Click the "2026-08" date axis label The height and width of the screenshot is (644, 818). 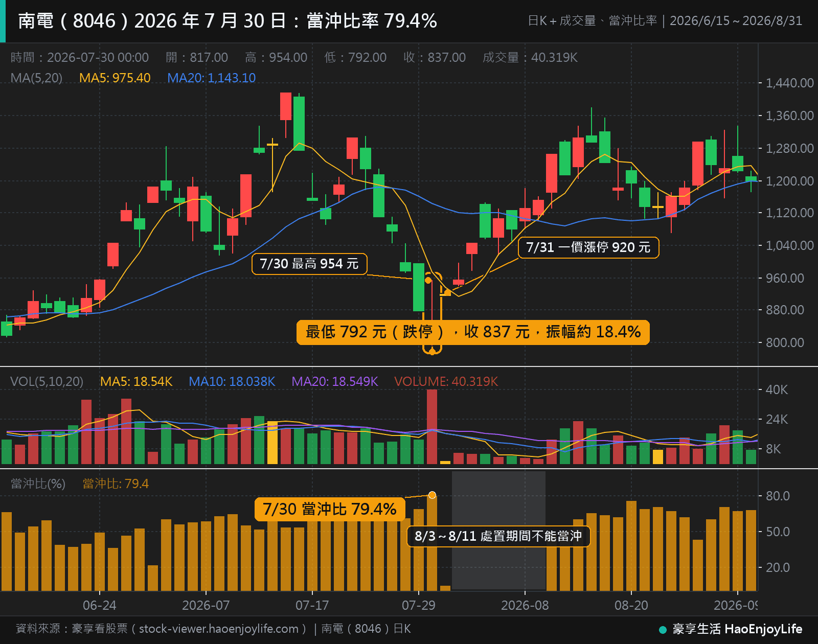(525, 605)
